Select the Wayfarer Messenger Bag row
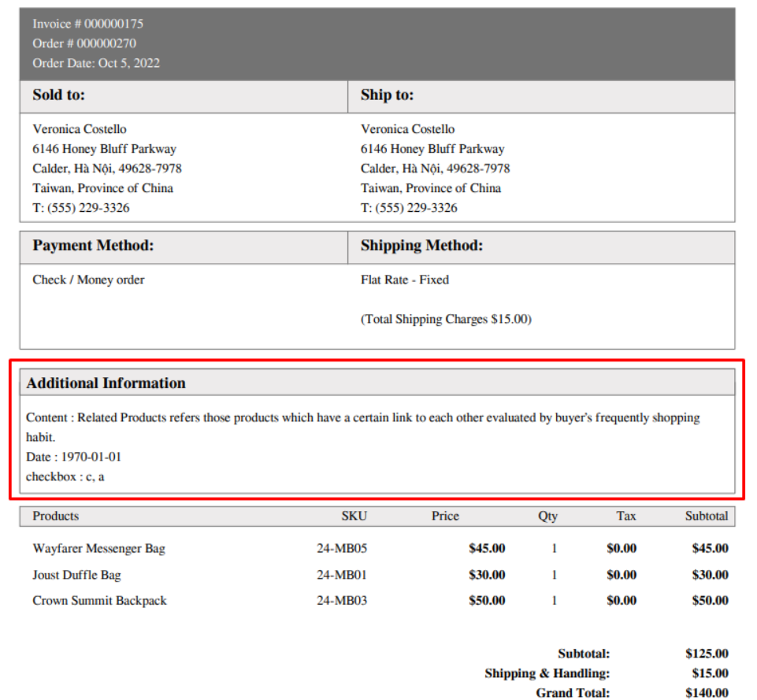This screenshot has width=757, height=700. point(98,548)
